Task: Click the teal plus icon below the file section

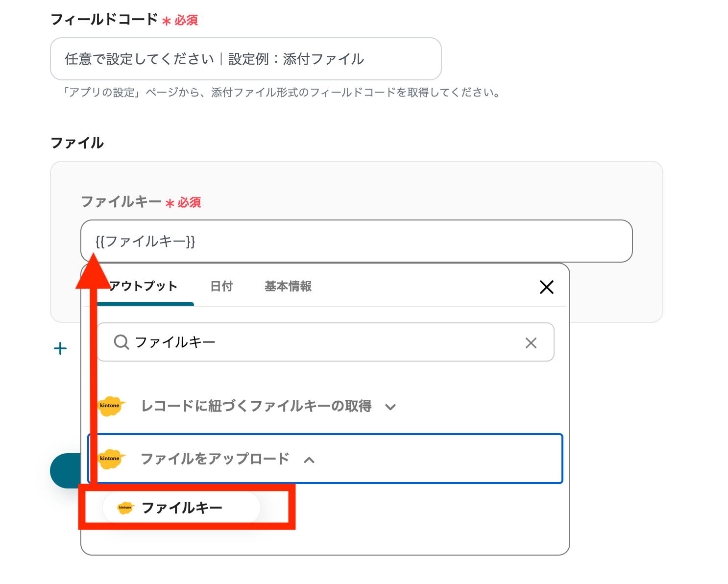Action: (x=60, y=348)
